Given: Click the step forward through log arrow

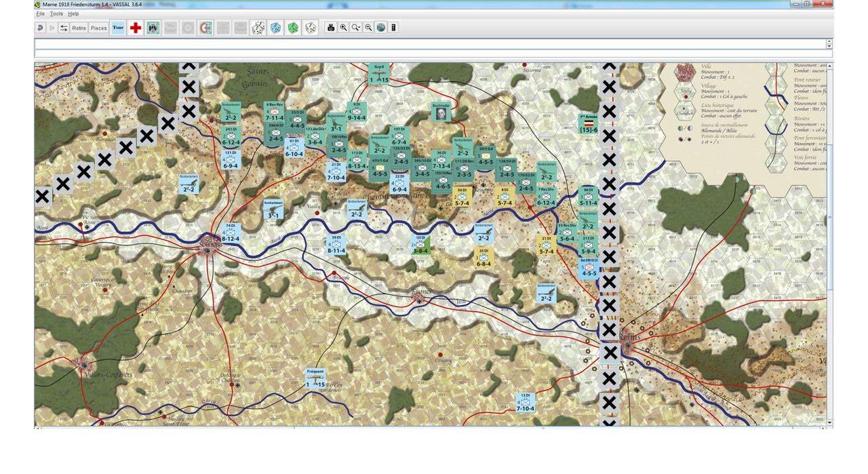Looking at the screenshot, I should [x=52, y=28].
